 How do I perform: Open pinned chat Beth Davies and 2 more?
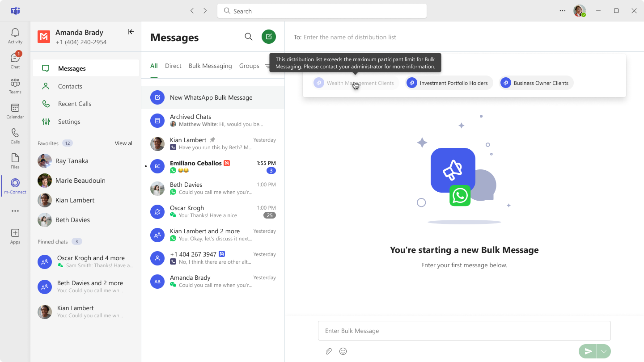86,286
